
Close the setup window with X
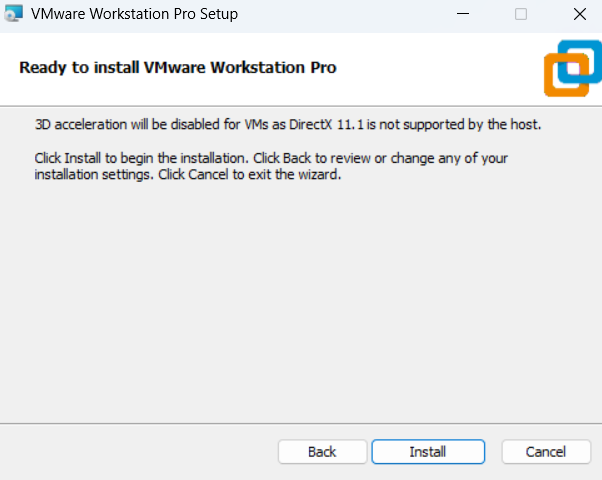[x=580, y=15]
